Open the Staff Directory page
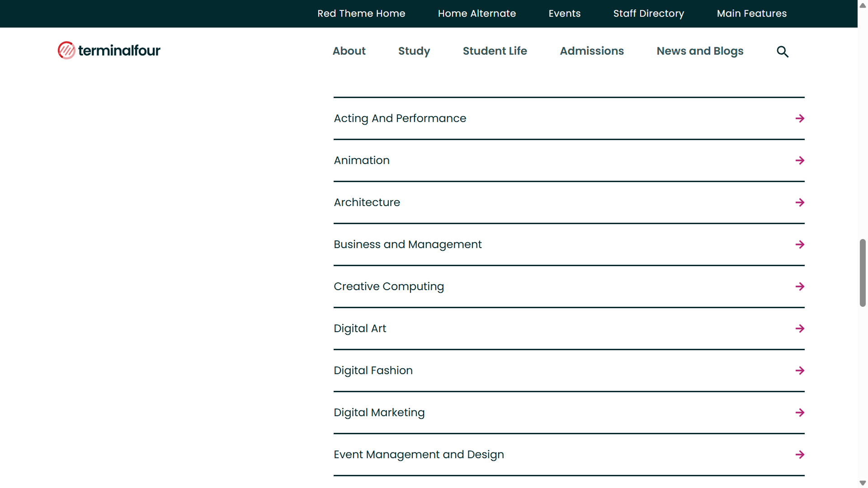Screen dimensions: 868x488 (648, 14)
